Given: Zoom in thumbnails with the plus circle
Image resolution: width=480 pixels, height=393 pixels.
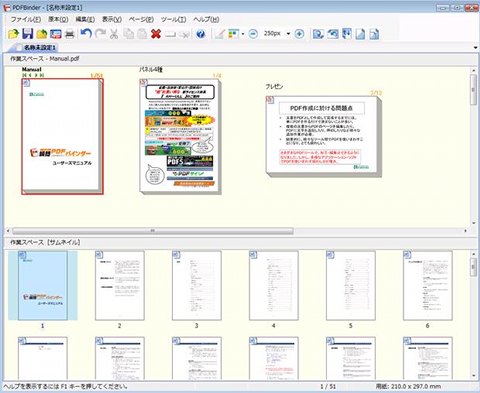Looking at the screenshot, I should (299, 34).
